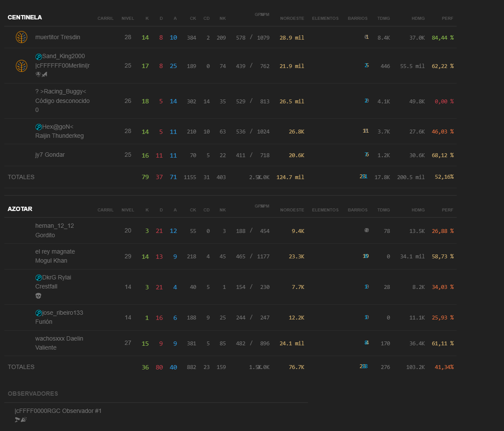Sort Azotar table by HDMG column
This screenshot has height=431, width=504.
(x=418, y=210)
